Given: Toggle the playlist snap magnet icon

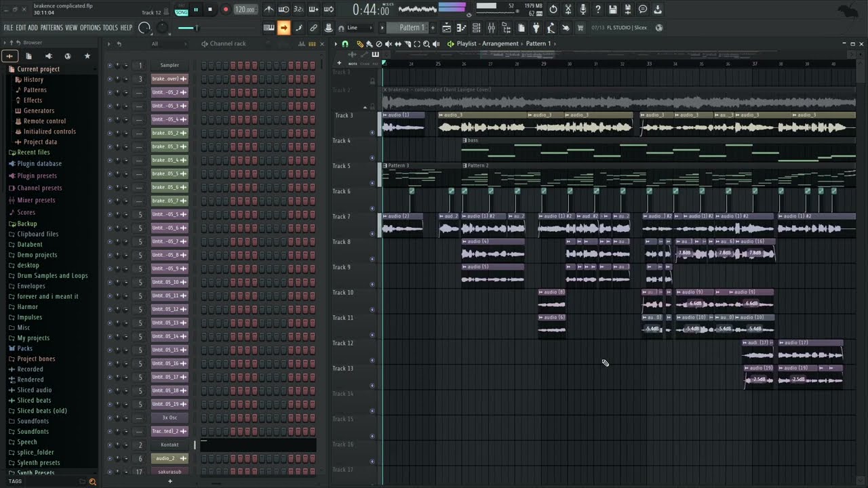Looking at the screenshot, I should pyautogui.click(x=345, y=44).
